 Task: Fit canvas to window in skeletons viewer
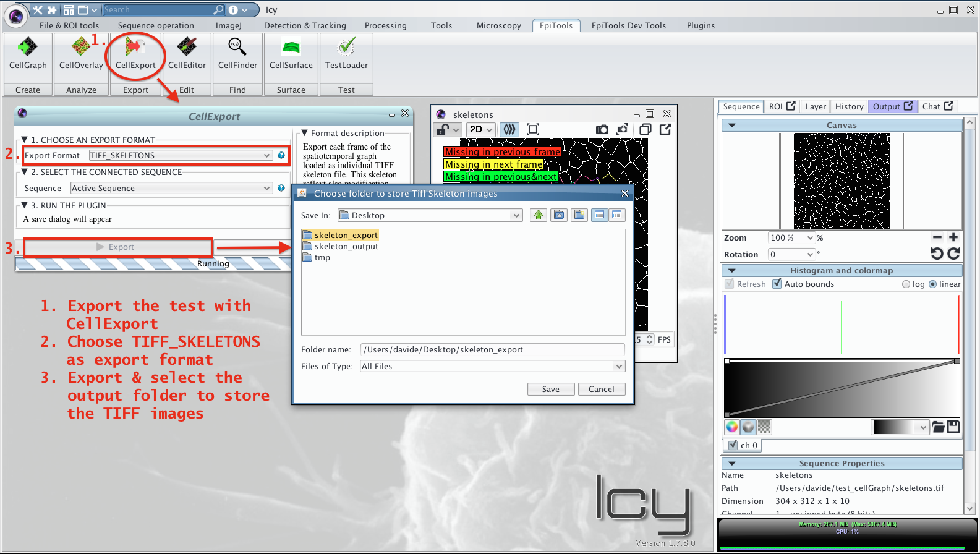(533, 129)
